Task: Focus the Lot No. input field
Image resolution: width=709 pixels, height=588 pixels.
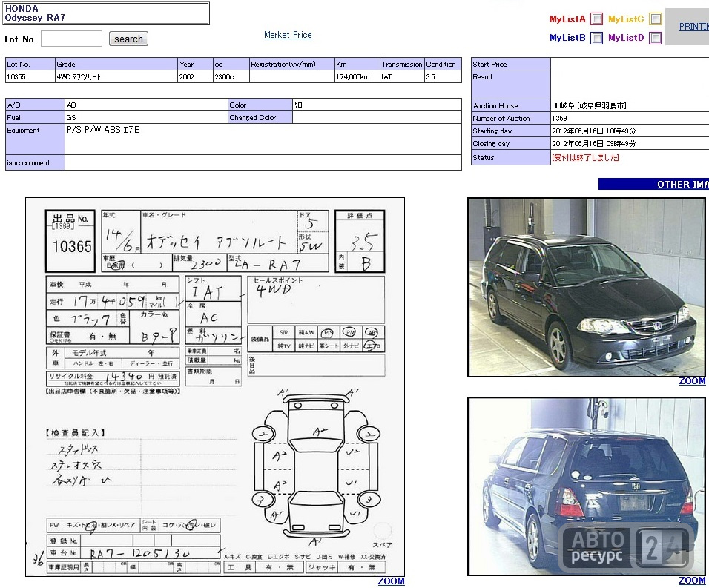Action: click(x=71, y=39)
